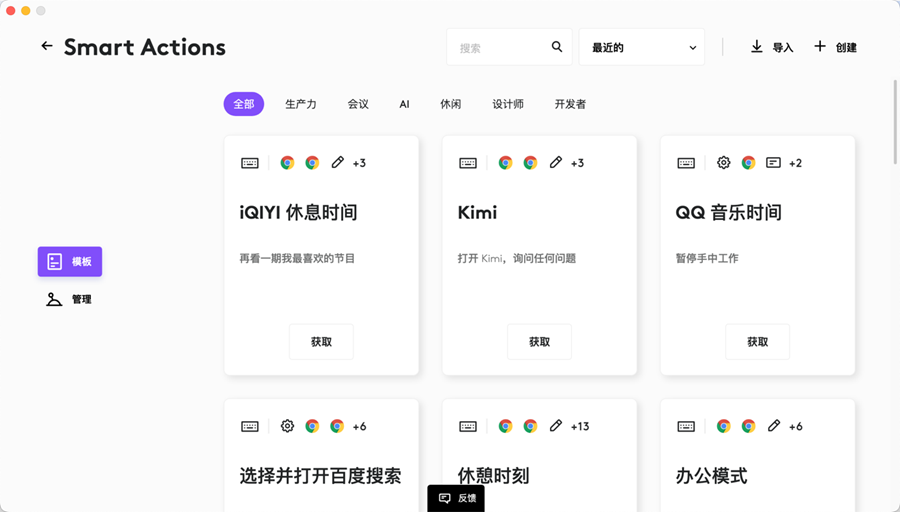The width and height of the screenshot is (900, 512).
Task: Focus the 搜索 search input field
Action: pyautogui.click(x=509, y=47)
